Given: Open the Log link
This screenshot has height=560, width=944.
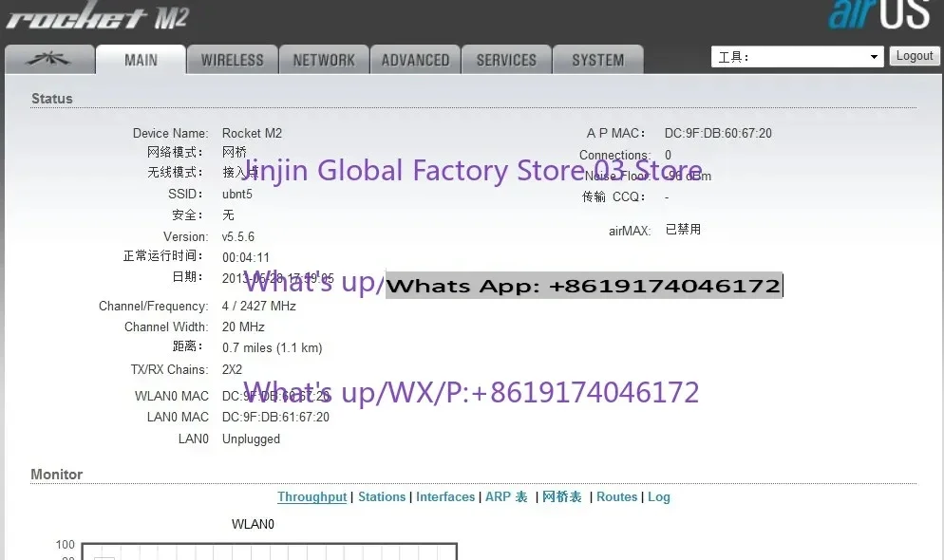Looking at the screenshot, I should 659,496.
